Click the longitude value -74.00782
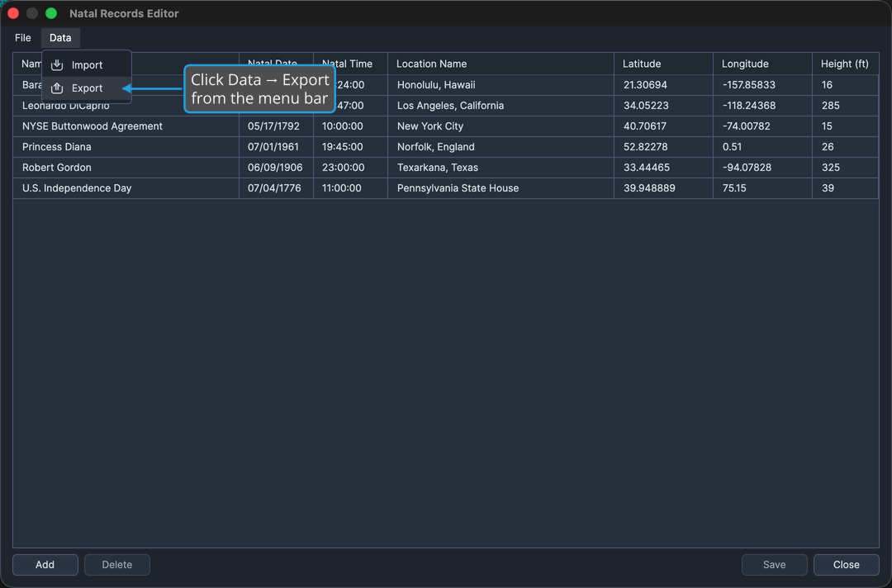The image size is (892, 588). [747, 126]
